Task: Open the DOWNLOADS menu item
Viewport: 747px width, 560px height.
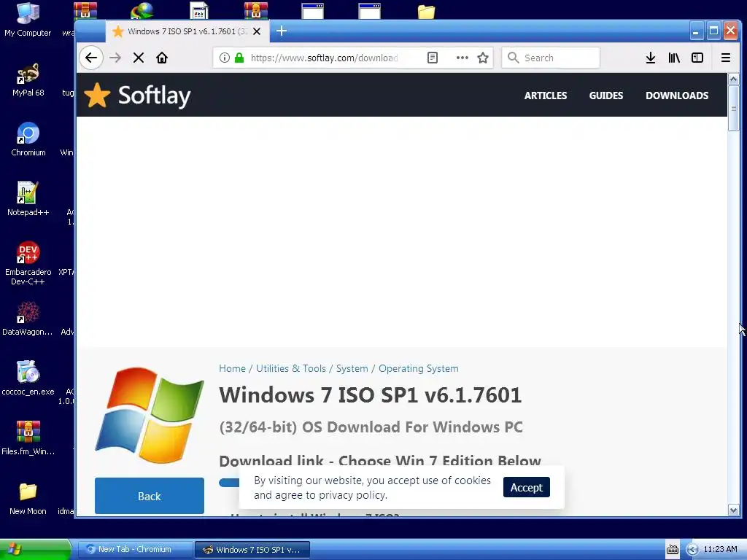Action: (x=677, y=96)
